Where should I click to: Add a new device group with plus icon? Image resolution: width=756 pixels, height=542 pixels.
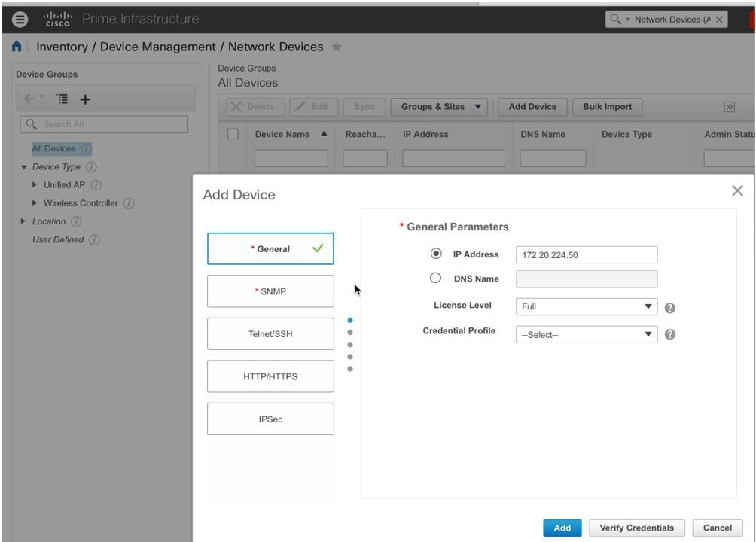tap(85, 99)
